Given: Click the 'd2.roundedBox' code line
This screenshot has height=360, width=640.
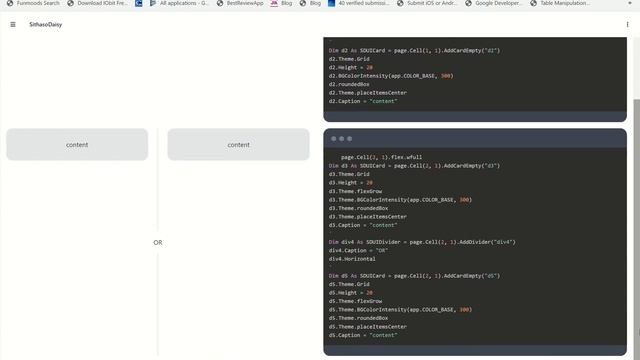Looking at the screenshot, I should (349, 84).
